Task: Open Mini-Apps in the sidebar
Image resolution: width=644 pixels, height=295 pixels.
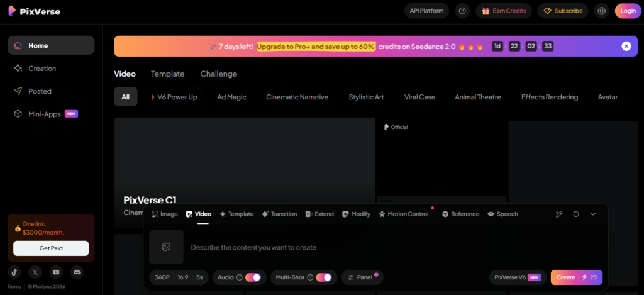Action: pos(51,114)
